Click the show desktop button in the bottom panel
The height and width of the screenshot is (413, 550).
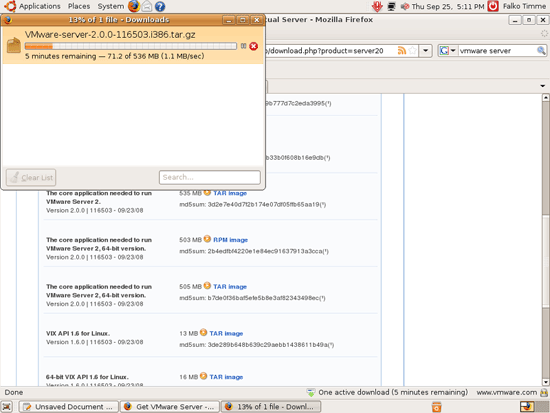7,407
